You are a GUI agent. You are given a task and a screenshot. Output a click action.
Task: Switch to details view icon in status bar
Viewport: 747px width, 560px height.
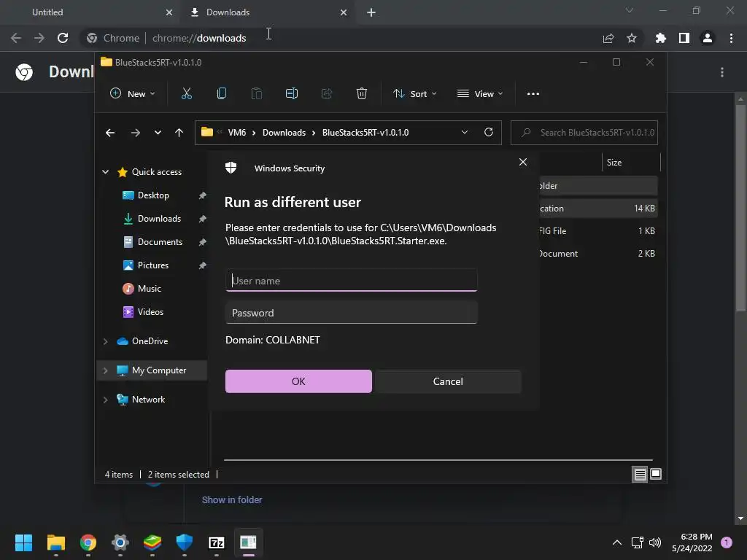tap(640, 474)
